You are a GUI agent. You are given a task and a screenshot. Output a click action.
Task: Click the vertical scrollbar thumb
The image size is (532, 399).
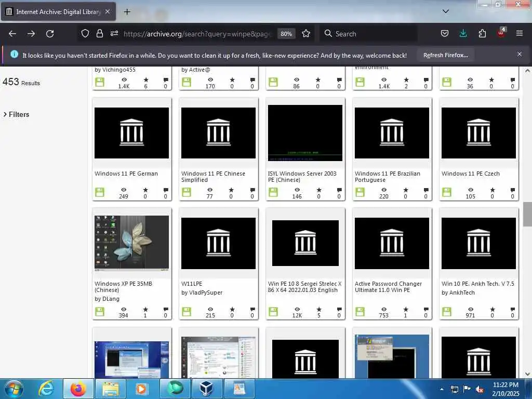pyautogui.click(x=527, y=214)
